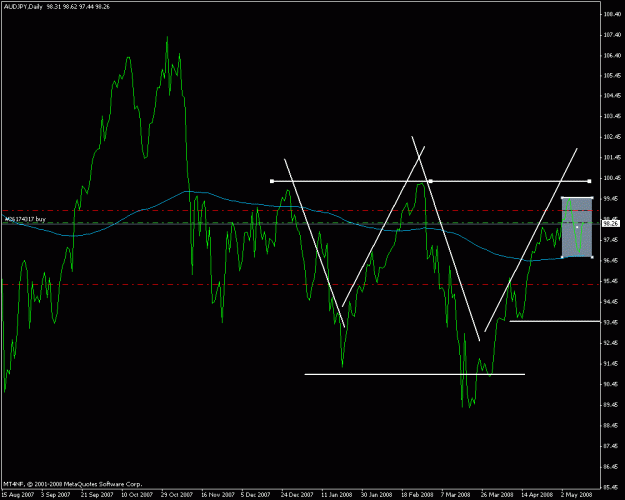This screenshot has height=500, width=625.
Task: Click the 97.45 price scale label
Action: click(612, 240)
